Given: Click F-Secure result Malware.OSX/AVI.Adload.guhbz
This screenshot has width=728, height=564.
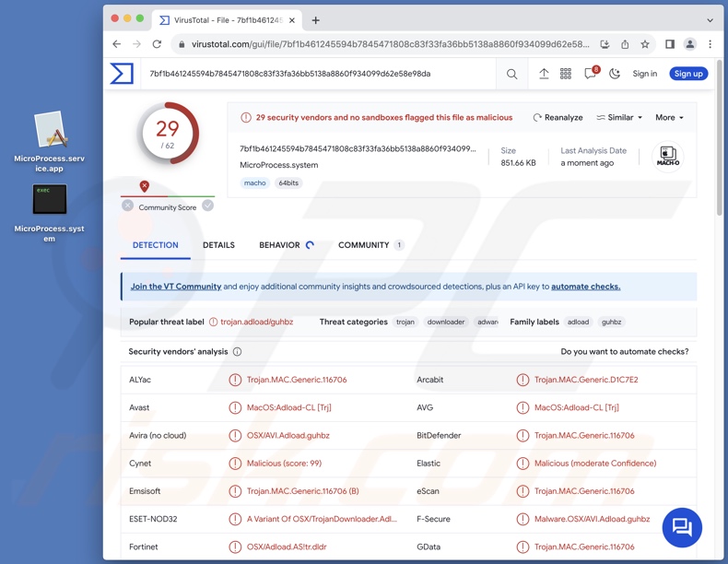Looking at the screenshot, I should point(592,519).
